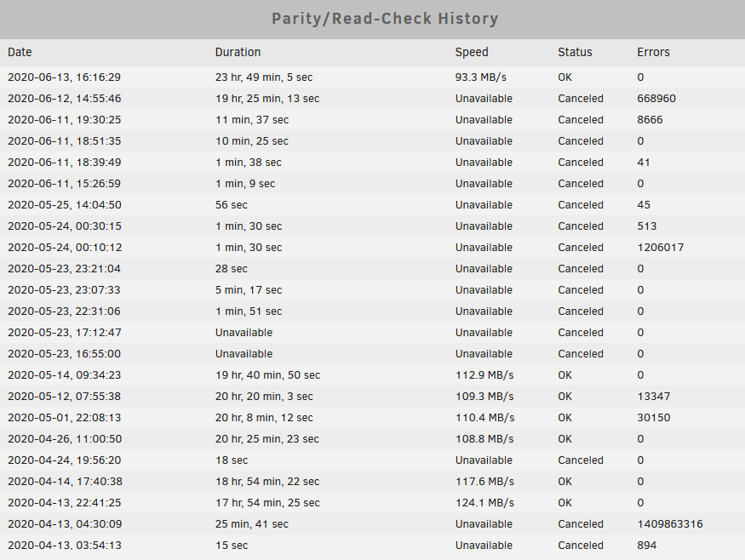This screenshot has width=745, height=560.
Task: Select date 2020-04-13, 22:41:25
Action: pos(64,502)
